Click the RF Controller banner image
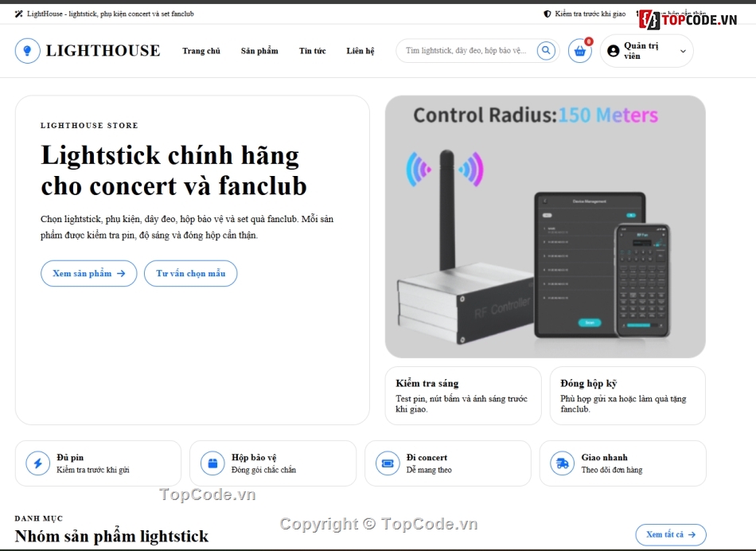The image size is (756, 551). coord(545,227)
